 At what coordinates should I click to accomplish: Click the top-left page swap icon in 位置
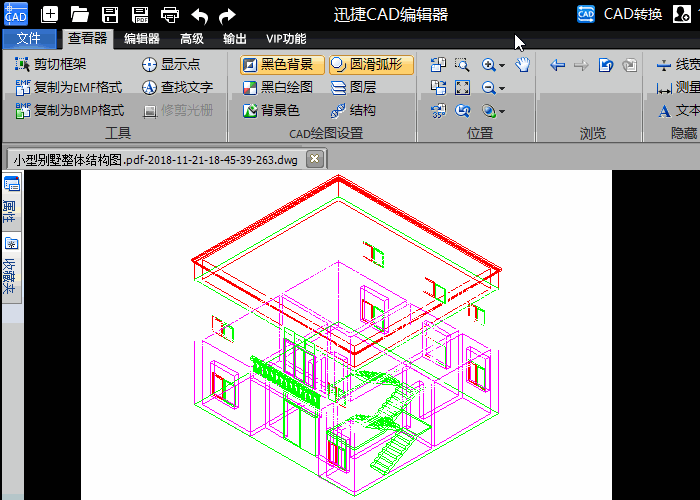[x=438, y=65]
